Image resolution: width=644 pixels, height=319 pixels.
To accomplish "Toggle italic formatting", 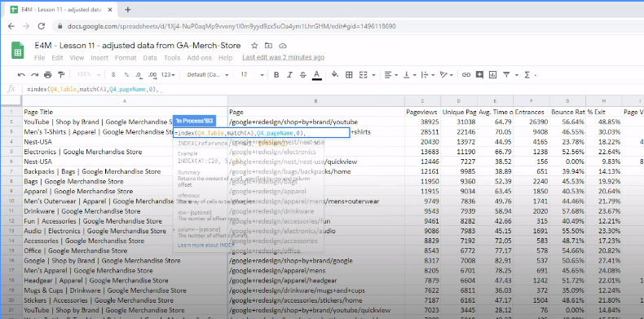I will tap(289, 75).
